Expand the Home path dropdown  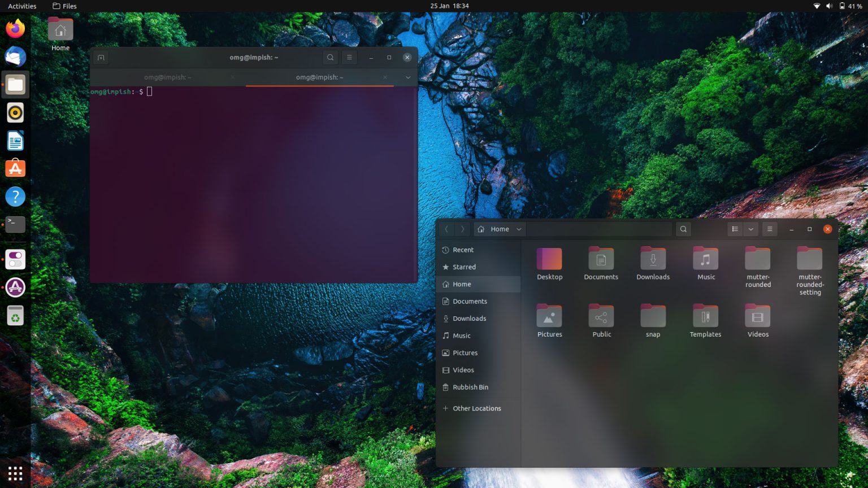coord(519,229)
